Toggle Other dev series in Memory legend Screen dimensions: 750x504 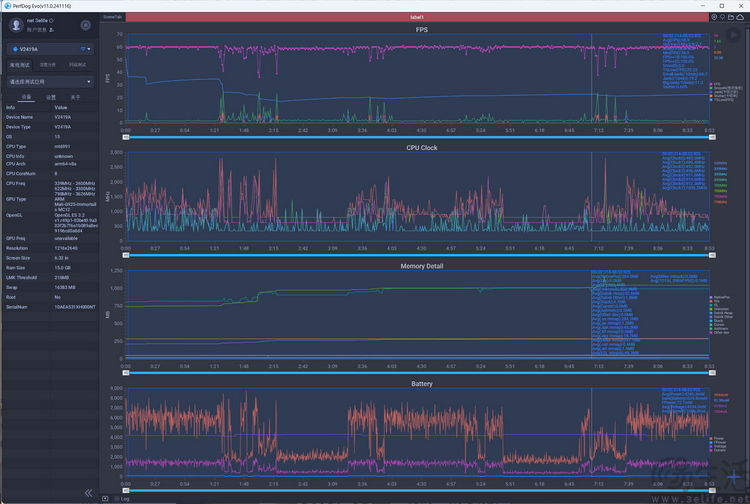(719, 332)
